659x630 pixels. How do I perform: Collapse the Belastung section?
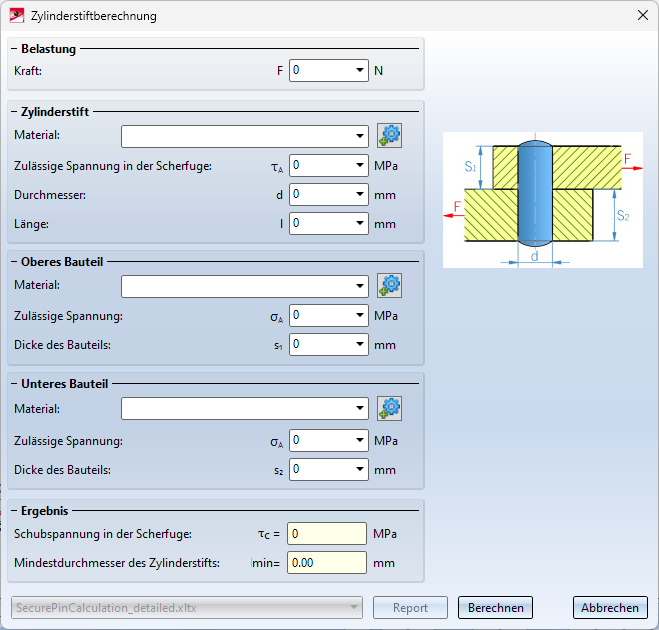[x=14, y=49]
